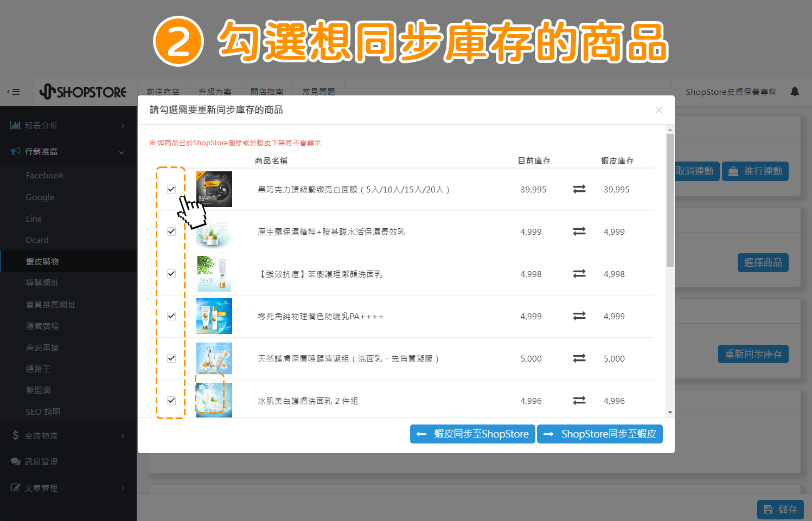
Task: Open 隱藏賣場 in the sidebar
Action: point(42,326)
